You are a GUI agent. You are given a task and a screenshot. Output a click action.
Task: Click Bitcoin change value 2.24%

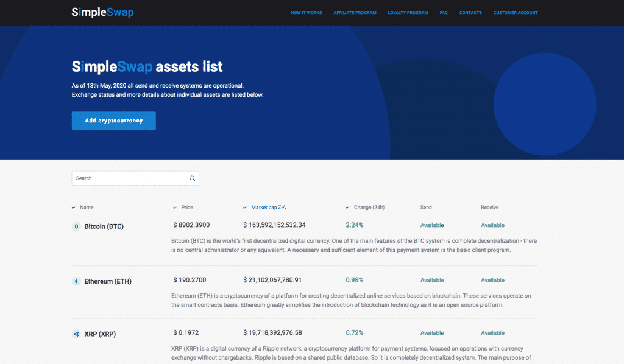[x=355, y=225]
